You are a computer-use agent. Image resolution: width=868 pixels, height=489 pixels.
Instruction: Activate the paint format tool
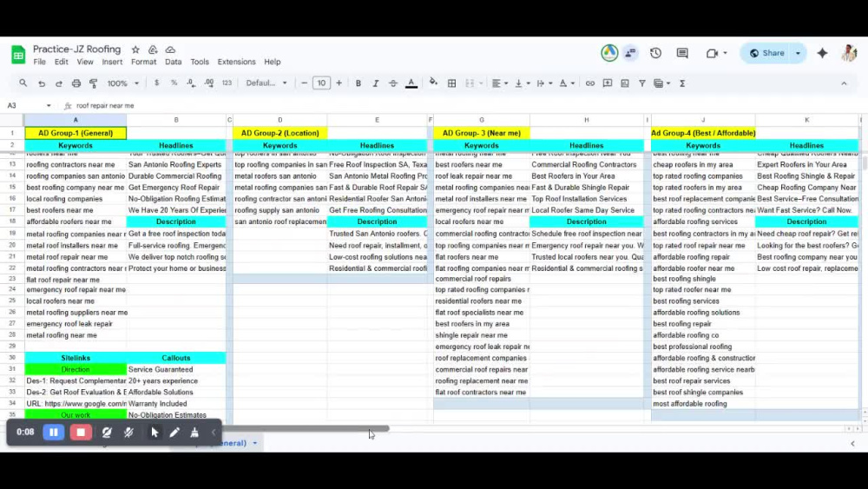pos(94,83)
